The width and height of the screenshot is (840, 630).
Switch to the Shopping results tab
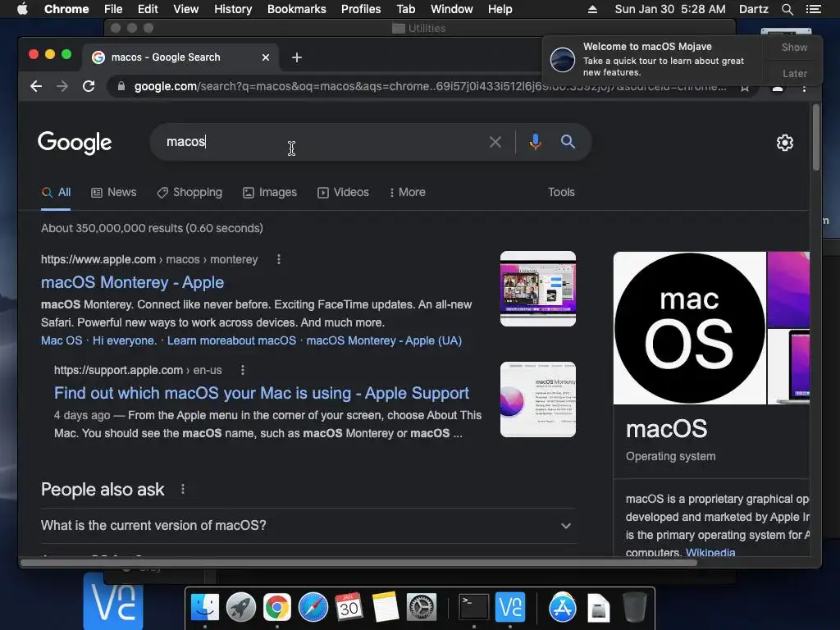[189, 192]
